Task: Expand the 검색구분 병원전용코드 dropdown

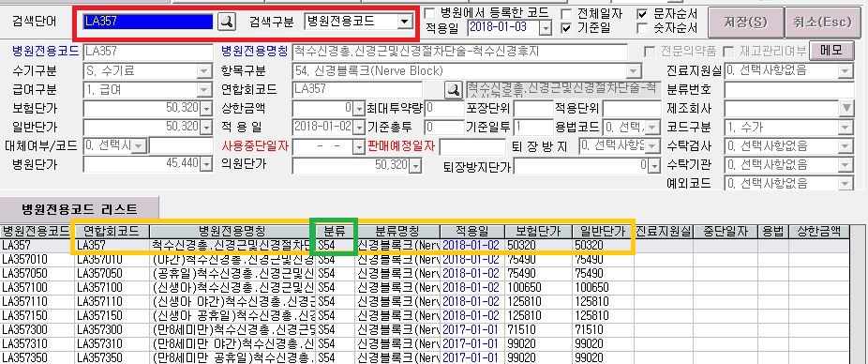Action: click(x=406, y=22)
